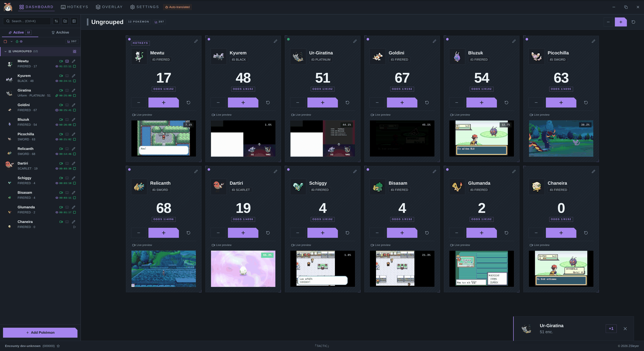This screenshot has width=644, height=351.
Task: Stop the Kyurem timer using green square
Action: coord(74,81)
